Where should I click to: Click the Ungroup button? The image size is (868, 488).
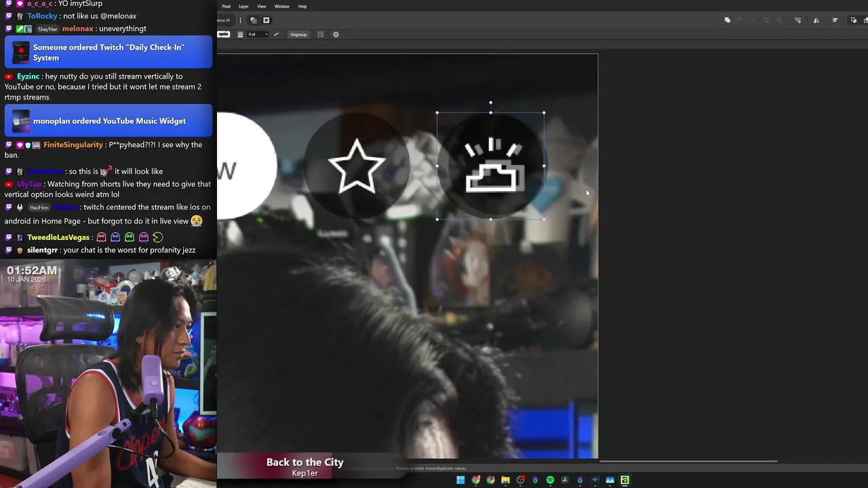298,35
